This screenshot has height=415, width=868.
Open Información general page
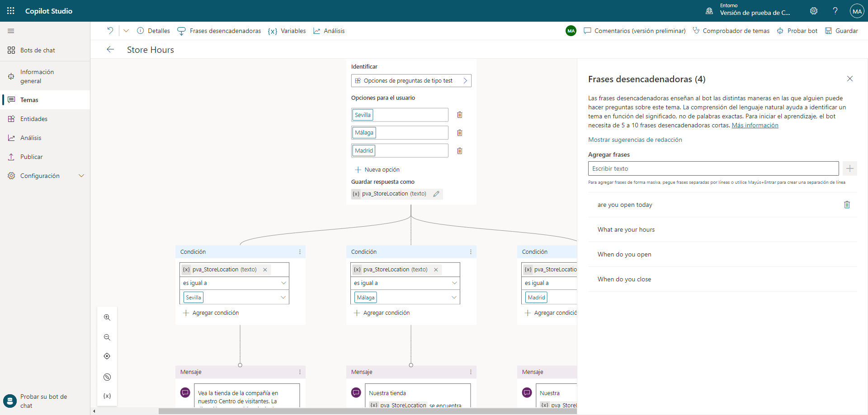pos(45,76)
